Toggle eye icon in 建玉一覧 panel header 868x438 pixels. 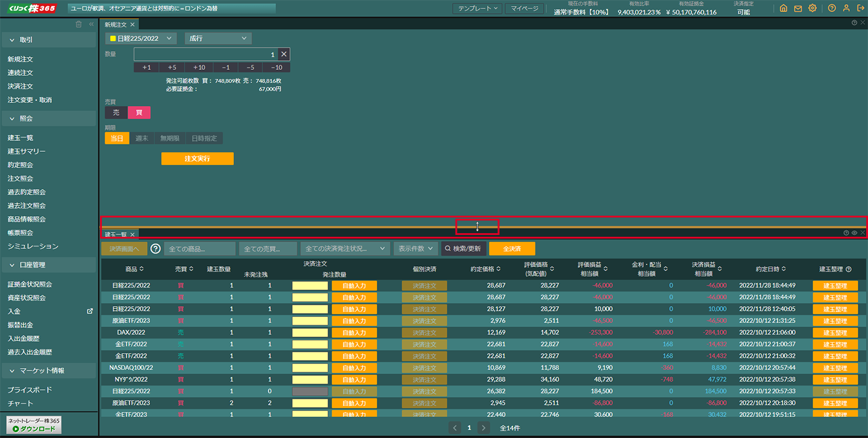854,233
